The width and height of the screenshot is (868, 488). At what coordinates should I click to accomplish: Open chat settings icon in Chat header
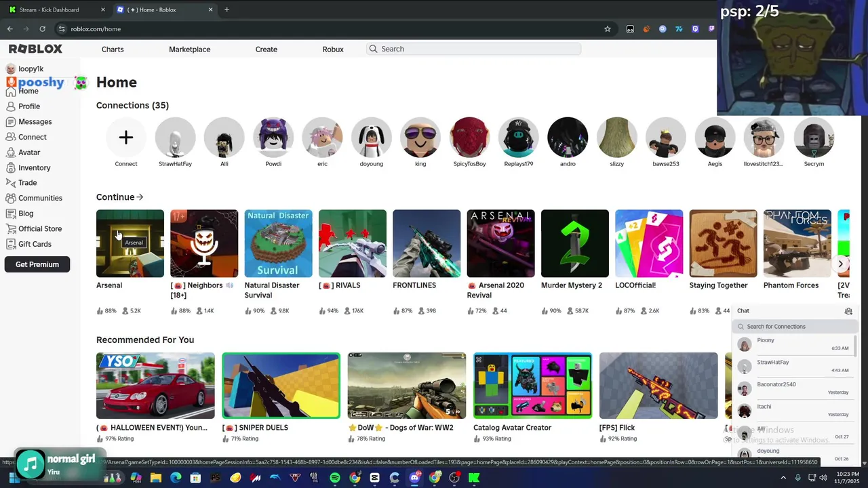click(848, 311)
